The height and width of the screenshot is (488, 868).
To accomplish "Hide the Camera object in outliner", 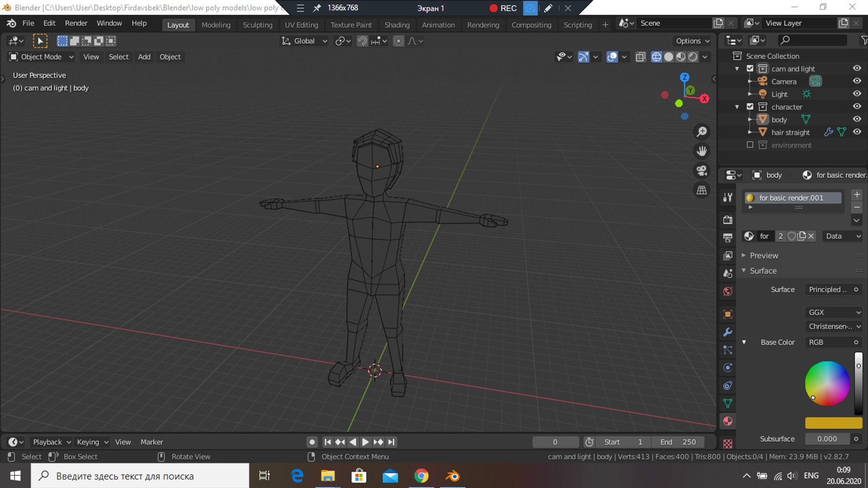I will 857,81.
